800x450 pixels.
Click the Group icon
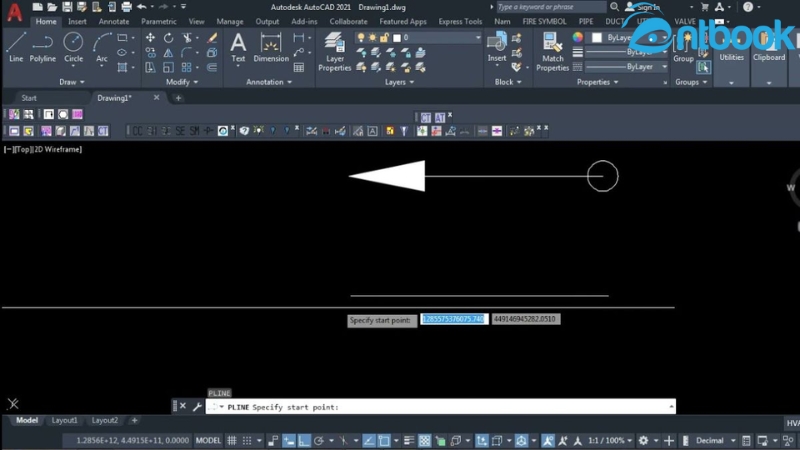coord(683,49)
